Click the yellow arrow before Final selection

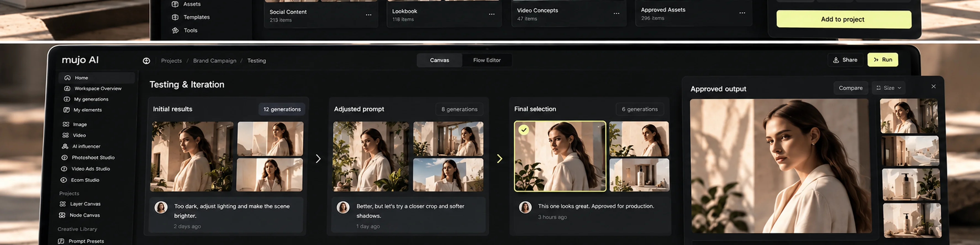(x=499, y=158)
